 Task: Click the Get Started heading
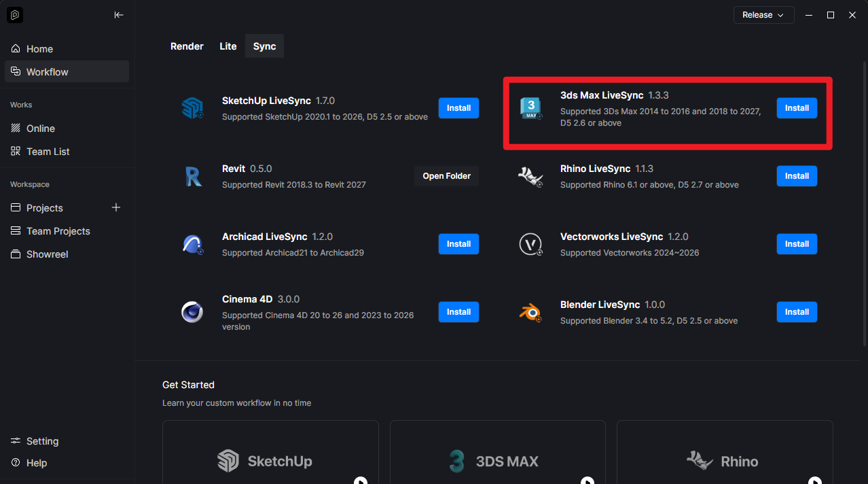[188, 385]
